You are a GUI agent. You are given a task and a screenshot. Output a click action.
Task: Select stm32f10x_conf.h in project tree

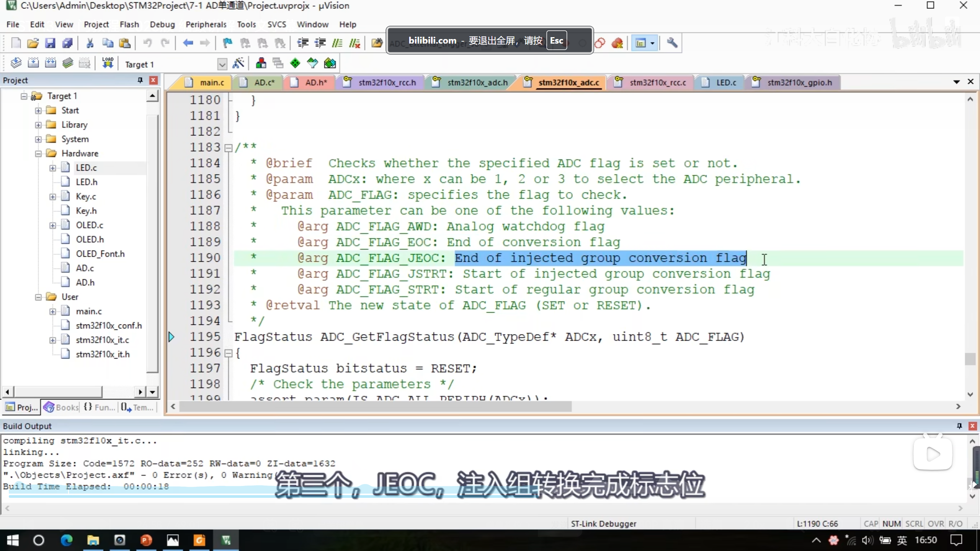click(108, 326)
